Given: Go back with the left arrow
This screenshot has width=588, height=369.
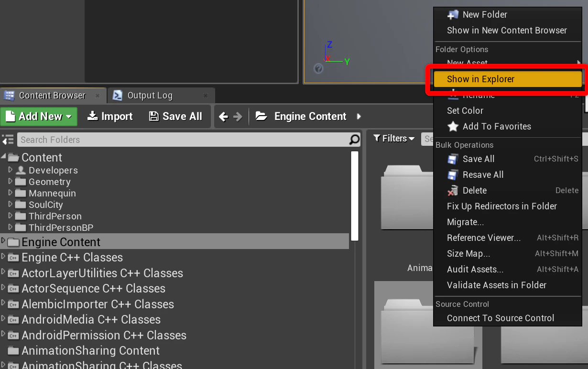Looking at the screenshot, I should [x=223, y=116].
